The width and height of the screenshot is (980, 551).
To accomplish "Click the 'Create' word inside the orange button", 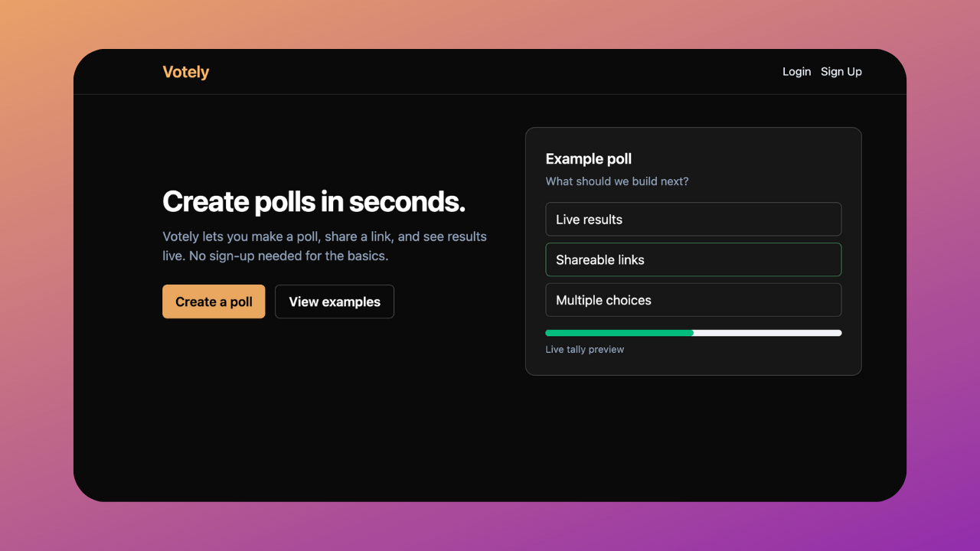I will pos(195,302).
